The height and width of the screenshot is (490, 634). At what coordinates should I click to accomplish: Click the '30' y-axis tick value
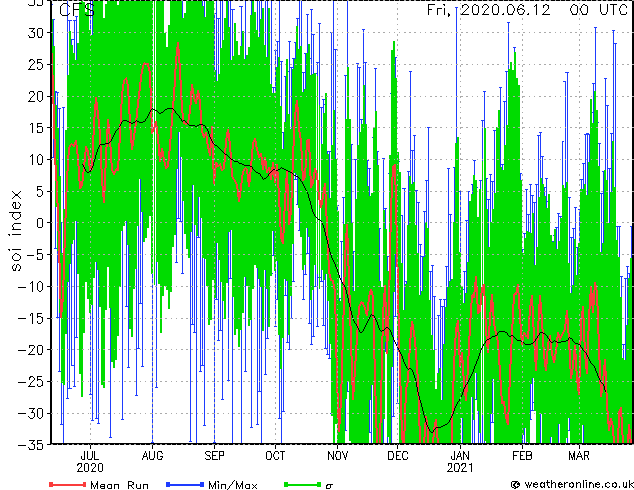click(x=36, y=33)
